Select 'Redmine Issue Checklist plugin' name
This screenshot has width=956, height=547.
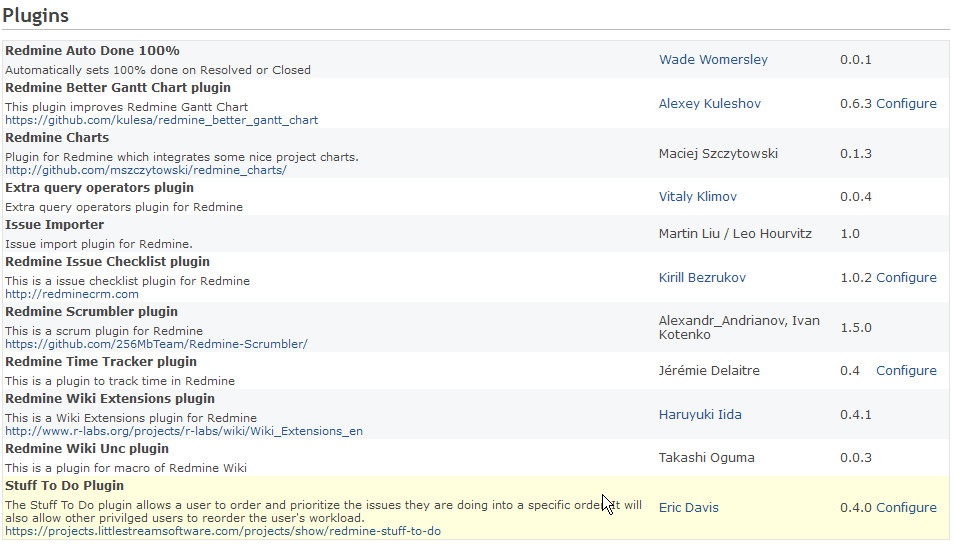(107, 262)
